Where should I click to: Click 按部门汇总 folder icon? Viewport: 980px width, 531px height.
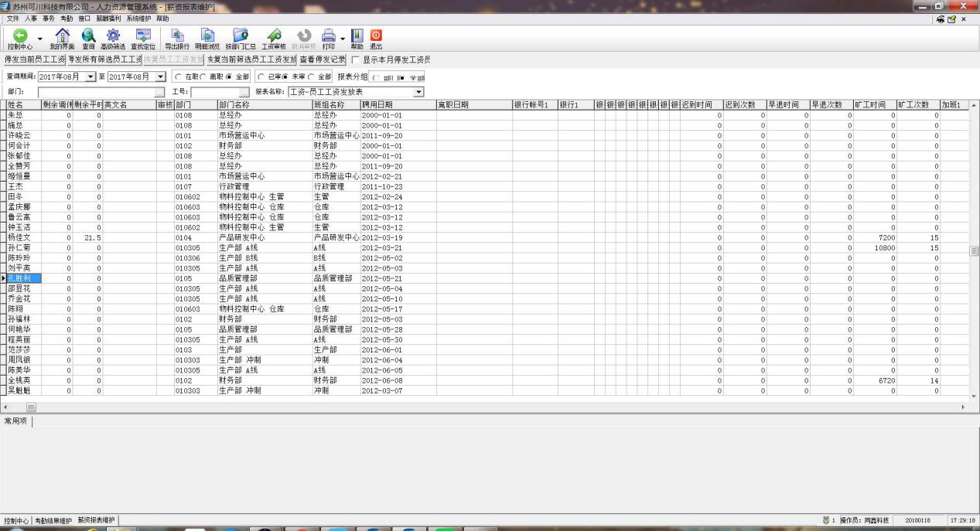(241, 36)
